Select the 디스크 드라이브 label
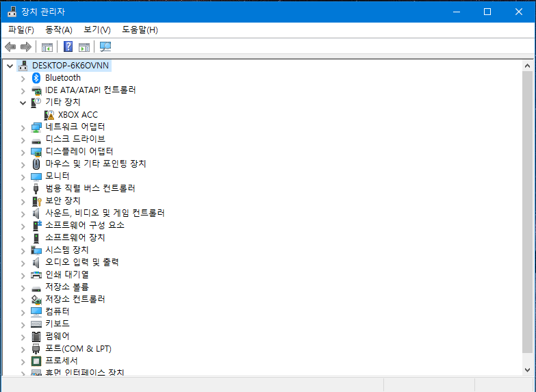 (x=75, y=139)
